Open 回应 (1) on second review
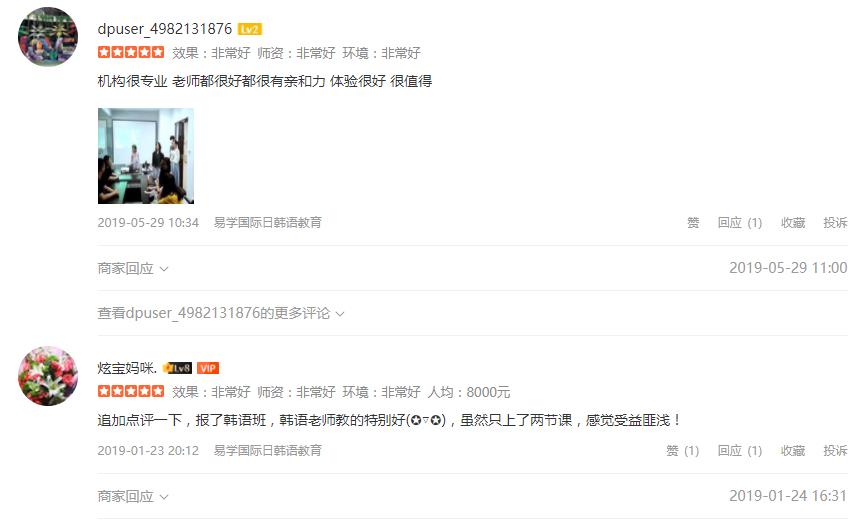The width and height of the screenshot is (853, 524). coord(739,451)
